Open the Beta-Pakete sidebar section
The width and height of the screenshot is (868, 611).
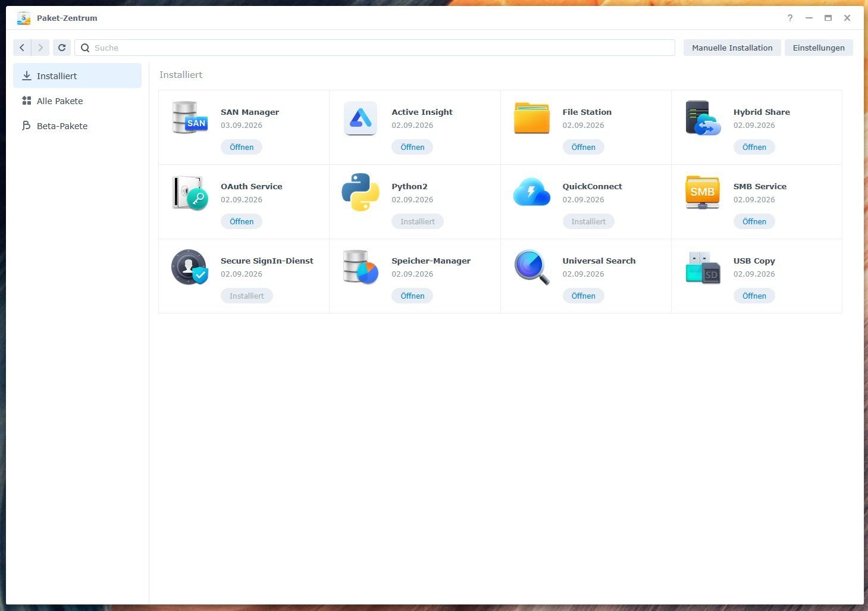(77, 126)
